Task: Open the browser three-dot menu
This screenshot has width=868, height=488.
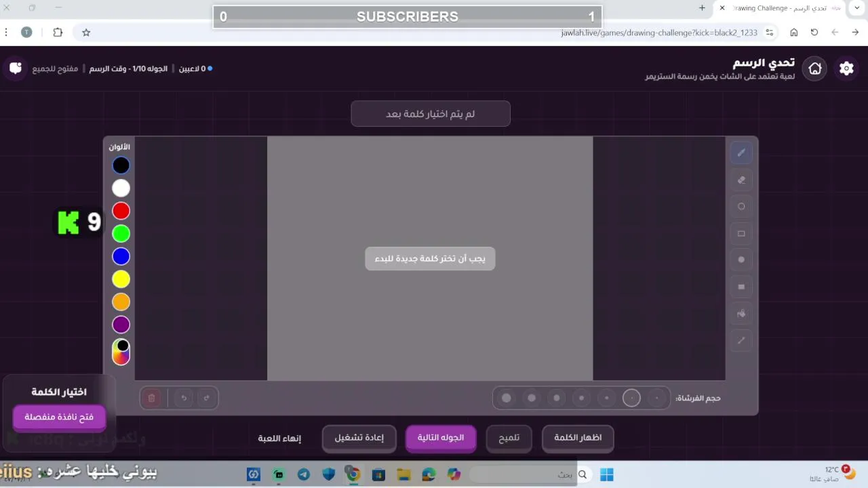Action: click(6, 32)
